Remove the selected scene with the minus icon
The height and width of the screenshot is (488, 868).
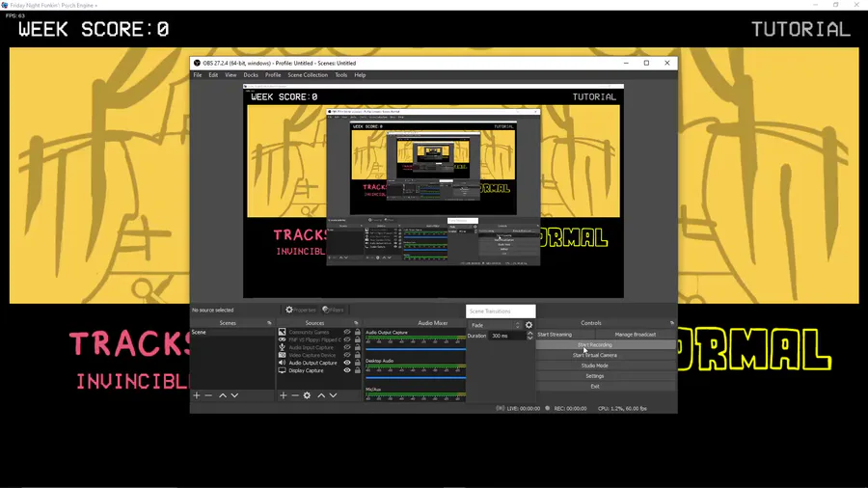click(x=208, y=395)
